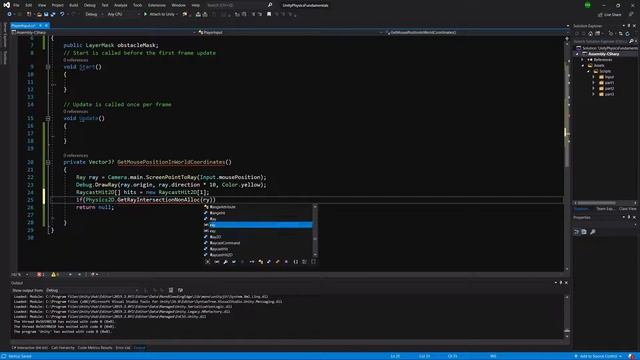Toggle word wrap in Output window
Image resolution: width=640 pixels, height=360 pixels.
click(x=180, y=290)
